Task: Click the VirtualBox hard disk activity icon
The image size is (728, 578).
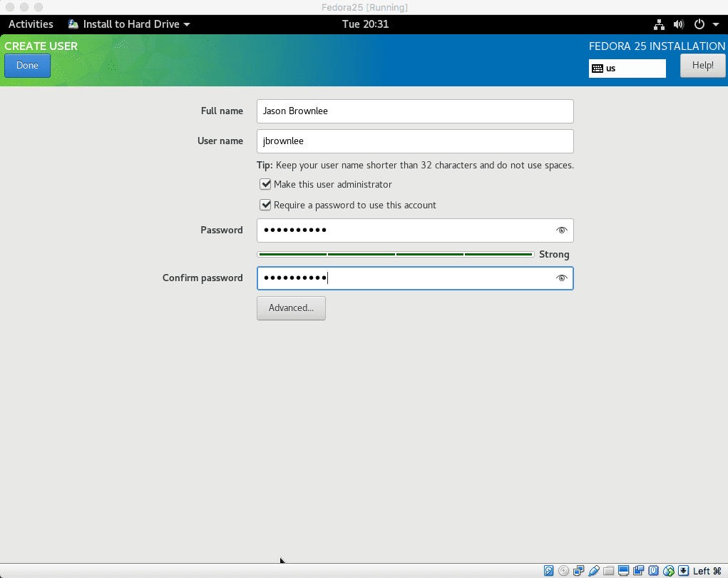Action: pyautogui.click(x=548, y=571)
